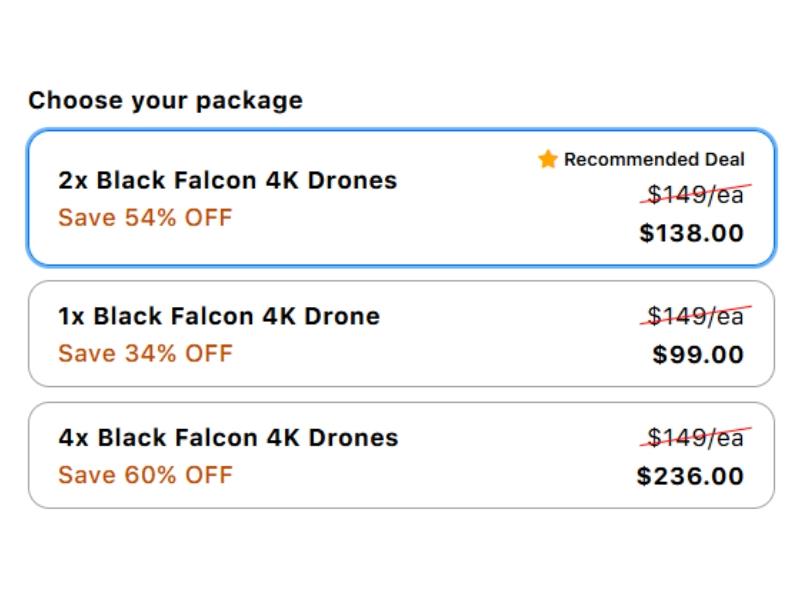This screenshot has height=600, width=800.
Task: Click the orange Recommended Deal star icon
Action: point(547,159)
